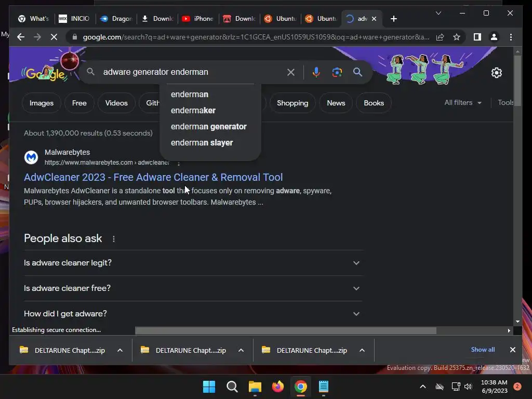Click the Google doodle logo
The image size is (532, 399).
pos(45,73)
